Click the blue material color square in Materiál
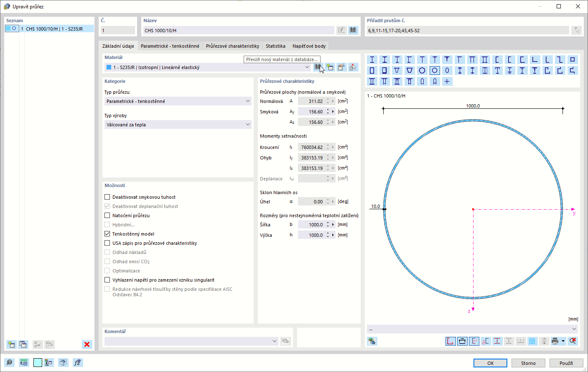Screen dimensions: 588x372 coord(109,67)
